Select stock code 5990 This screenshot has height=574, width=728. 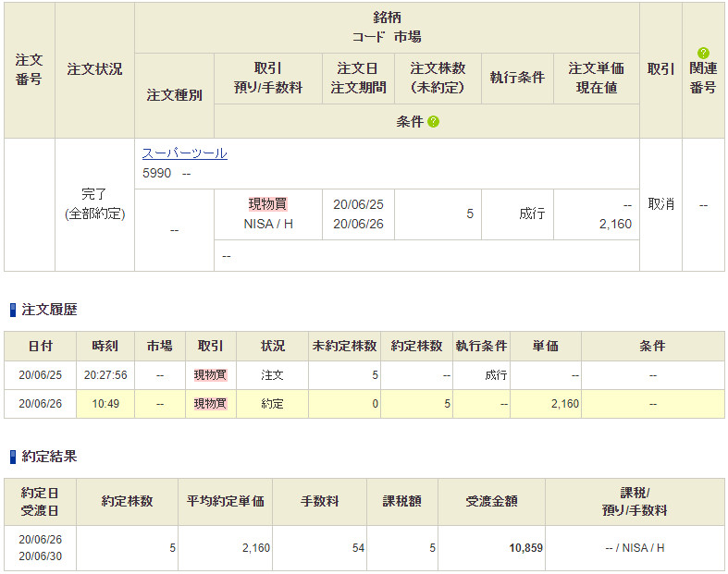pyautogui.click(x=156, y=174)
